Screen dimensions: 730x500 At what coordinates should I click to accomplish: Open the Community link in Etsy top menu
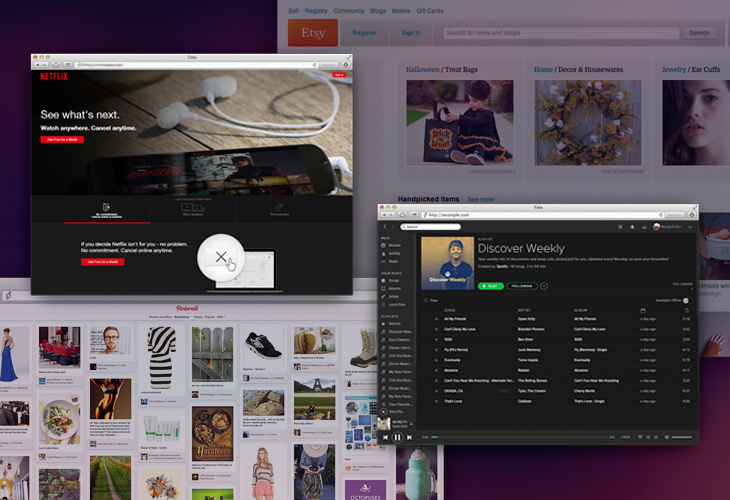[349, 11]
